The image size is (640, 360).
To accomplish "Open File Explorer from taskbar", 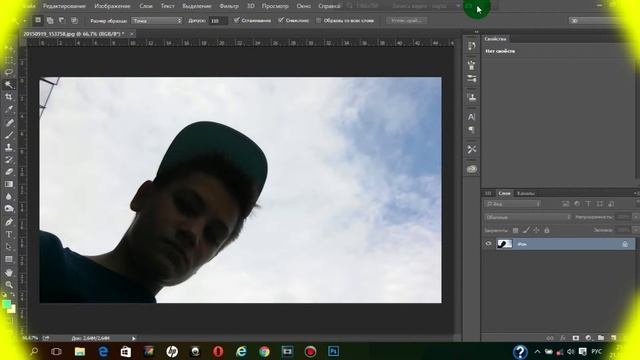I will (x=80, y=351).
